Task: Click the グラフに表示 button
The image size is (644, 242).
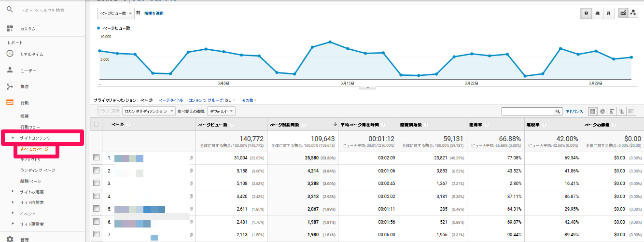Action: coord(109,111)
